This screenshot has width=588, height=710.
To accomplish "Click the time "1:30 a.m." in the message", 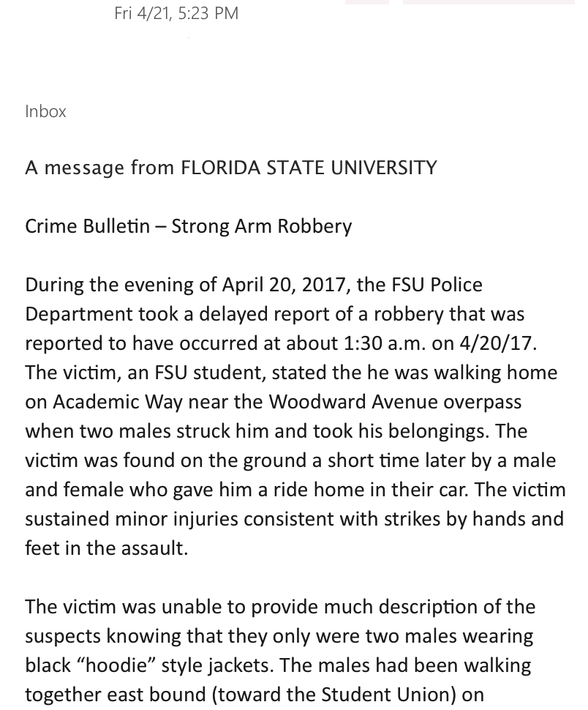I will click(x=380, y=343).
